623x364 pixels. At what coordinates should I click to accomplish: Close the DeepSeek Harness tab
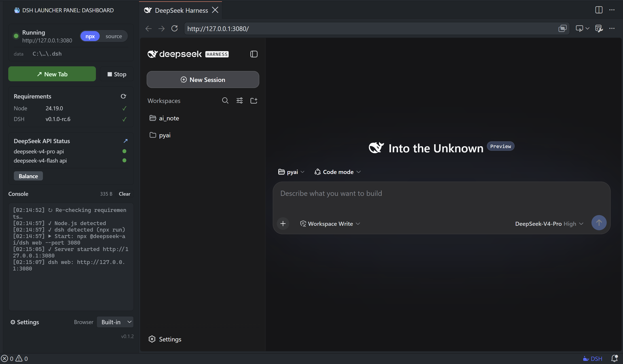coord(215,10)
